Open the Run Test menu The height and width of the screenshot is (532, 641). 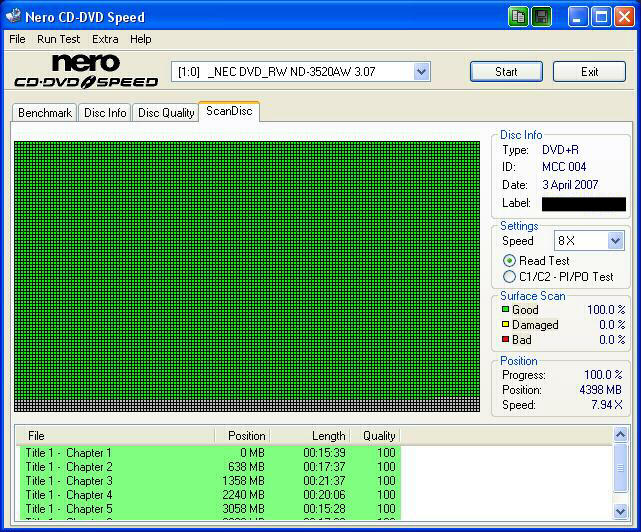point(58,39)
